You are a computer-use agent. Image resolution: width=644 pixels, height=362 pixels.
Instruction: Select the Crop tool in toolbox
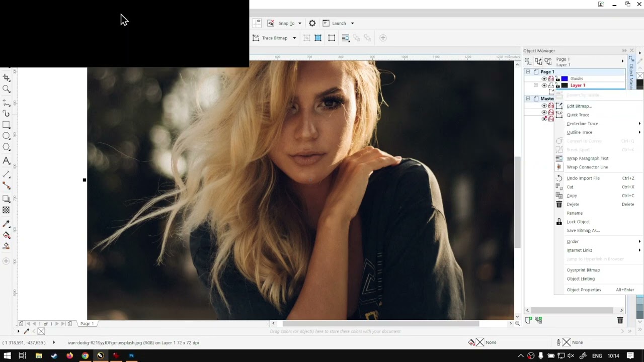coord(6,78)
